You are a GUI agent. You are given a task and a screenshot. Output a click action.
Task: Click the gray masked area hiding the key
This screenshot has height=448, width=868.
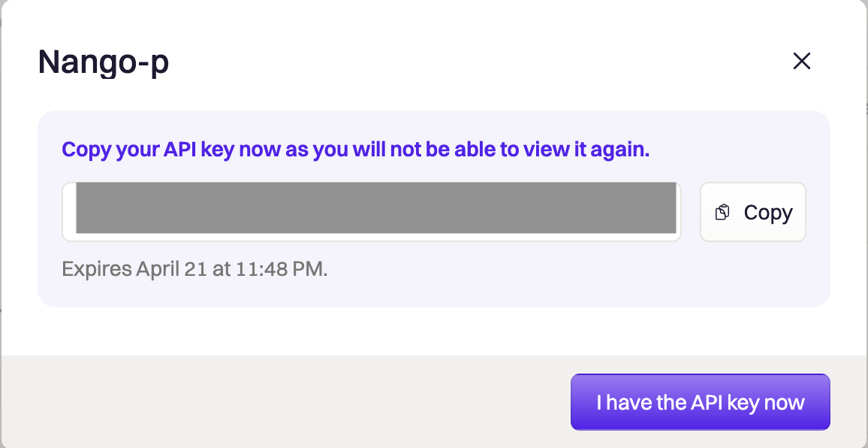[x=376, y=208]
